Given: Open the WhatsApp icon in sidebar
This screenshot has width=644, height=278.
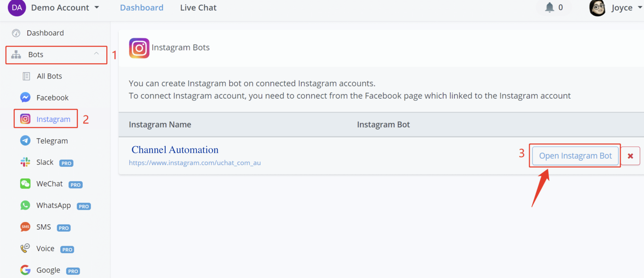Looking at the screenshot, I should pos(25,205).
